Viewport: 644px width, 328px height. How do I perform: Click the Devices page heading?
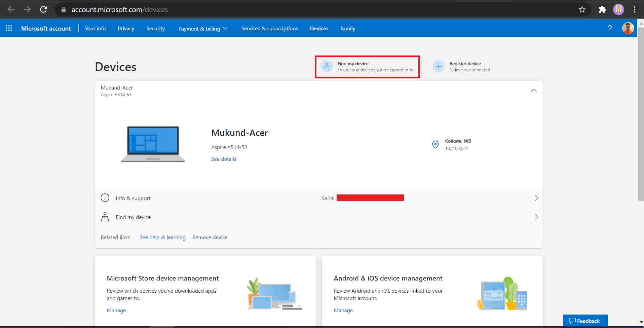click(x=116, y=67)
